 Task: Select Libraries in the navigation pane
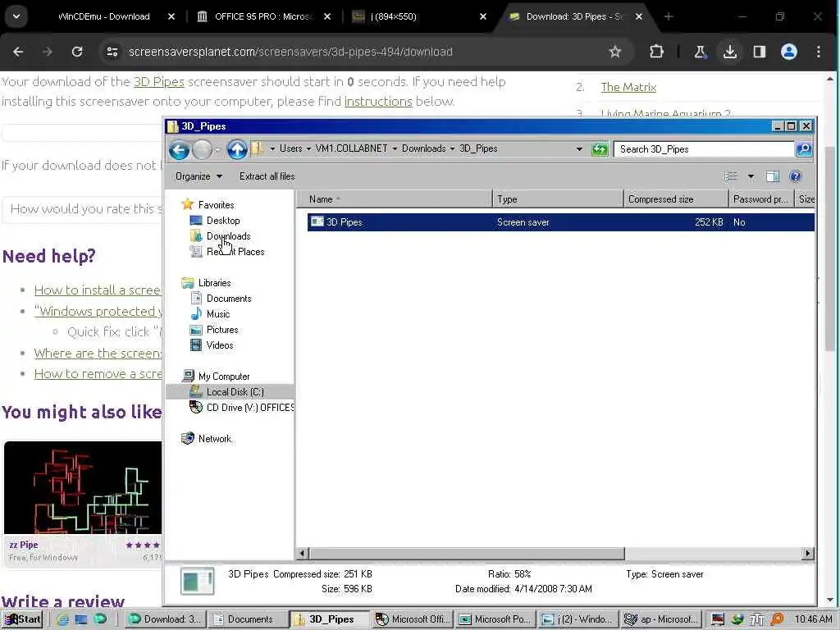214,283
